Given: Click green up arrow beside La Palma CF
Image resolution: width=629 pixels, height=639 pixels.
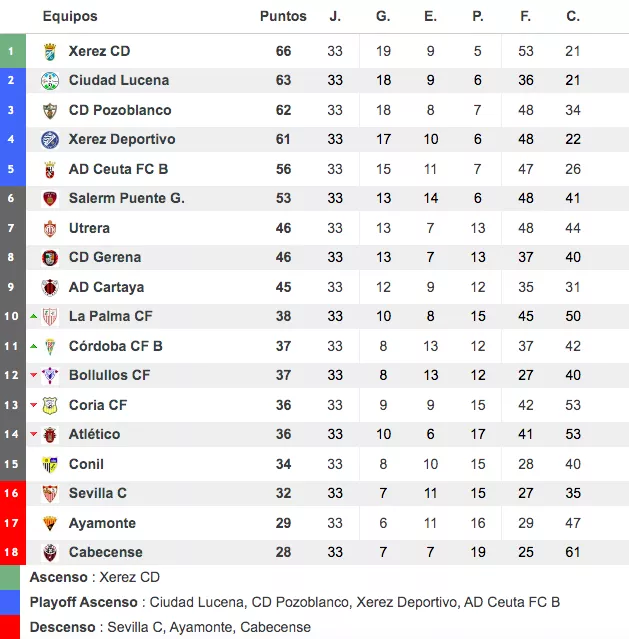Looking at the screenshot, I should click(34, 316).
